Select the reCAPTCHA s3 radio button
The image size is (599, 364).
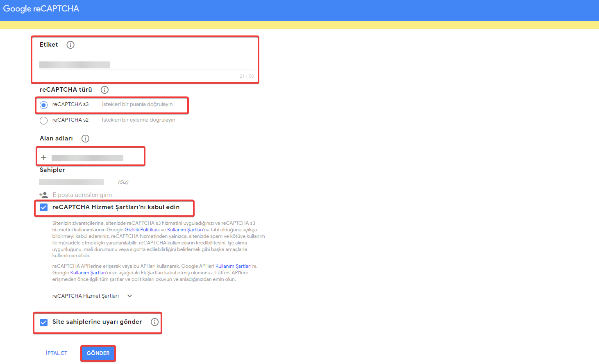coord(44,105)
